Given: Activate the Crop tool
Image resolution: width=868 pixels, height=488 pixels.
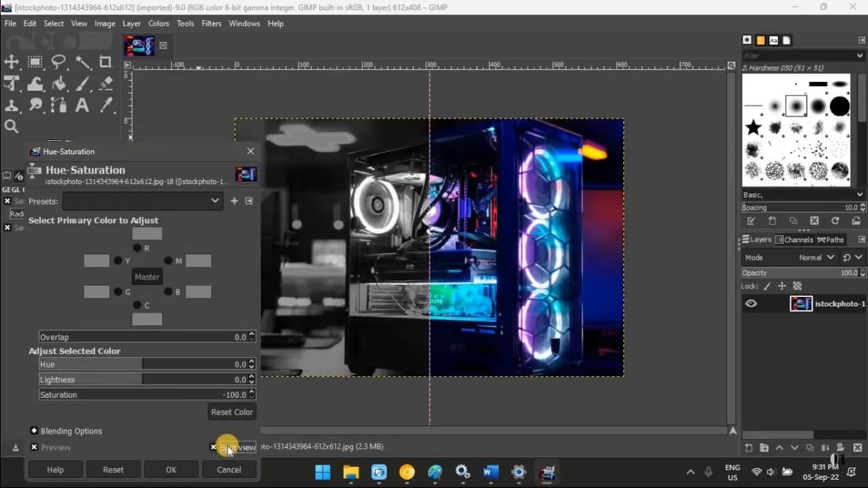Looking at the screenshot, I should pyautogui.click(x=106, y=62).
